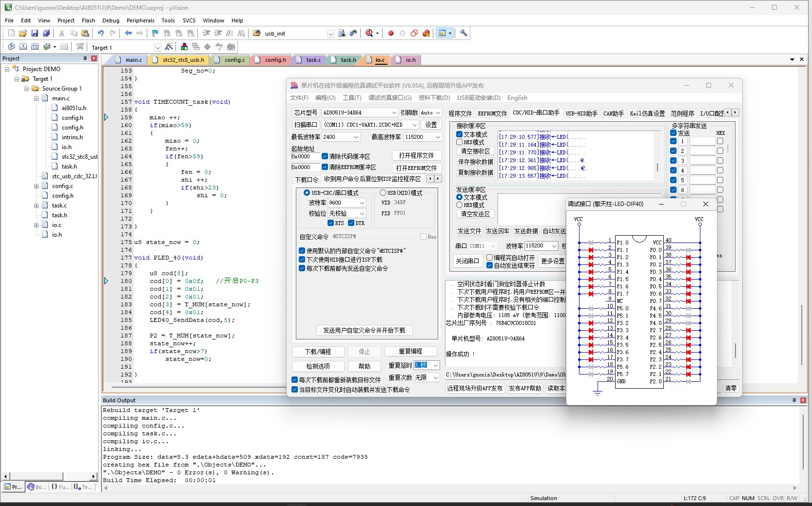This screenshot has height=506, width=812.
Task: Expand the task.c tree node
Action: click(37, 206)
